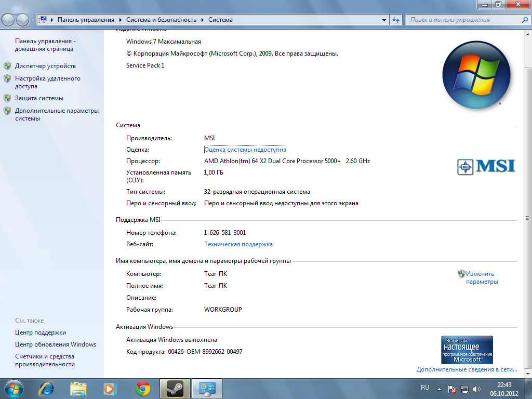
Task: Click the Control Panel taskbar button
Action: pyautogui.click(x=207, y=389)
